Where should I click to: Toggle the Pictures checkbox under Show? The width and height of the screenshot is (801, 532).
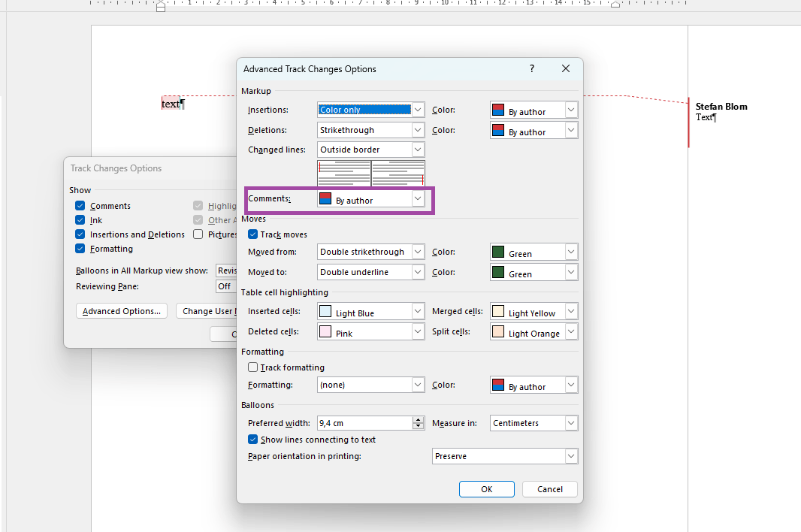point(198,234)
